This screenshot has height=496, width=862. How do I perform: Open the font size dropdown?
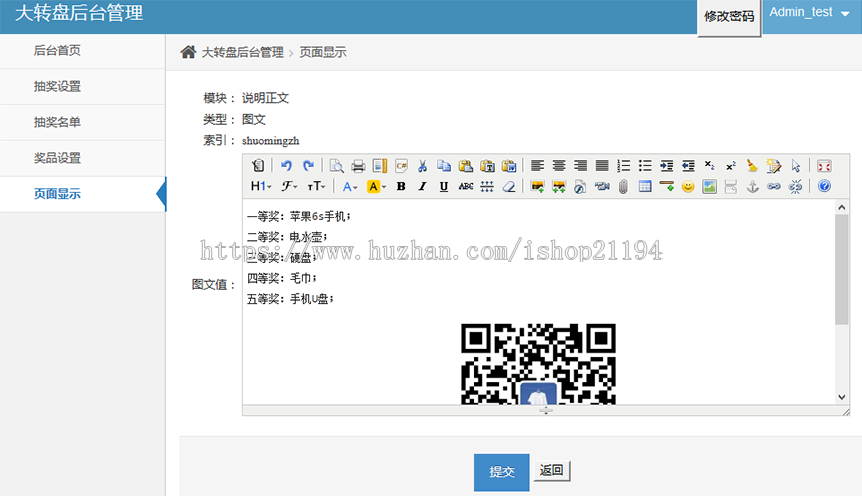316,186
